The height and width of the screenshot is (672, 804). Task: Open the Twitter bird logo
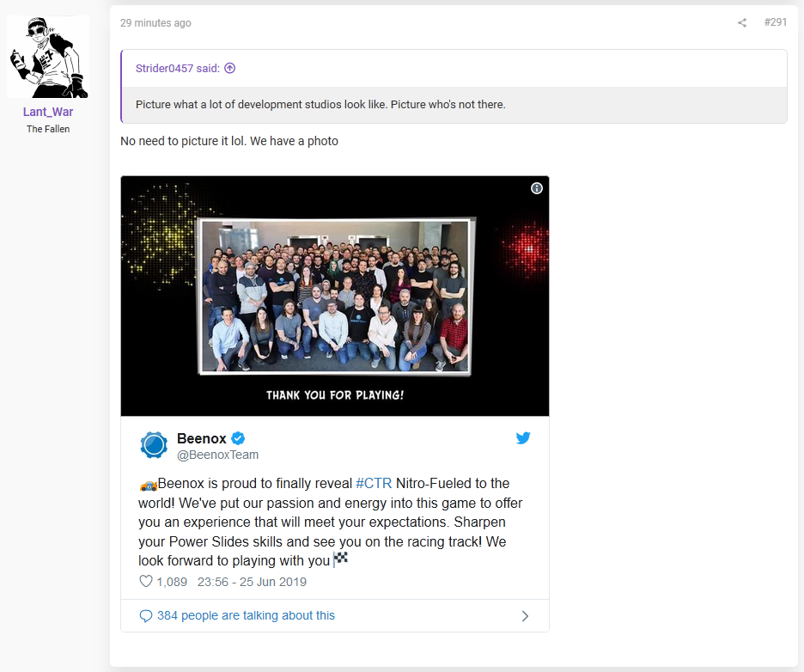[523, 438]
